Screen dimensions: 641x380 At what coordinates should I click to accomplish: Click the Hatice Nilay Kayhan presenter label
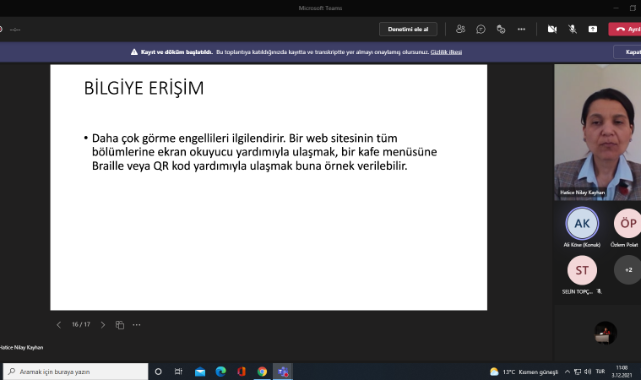[21, 348]
